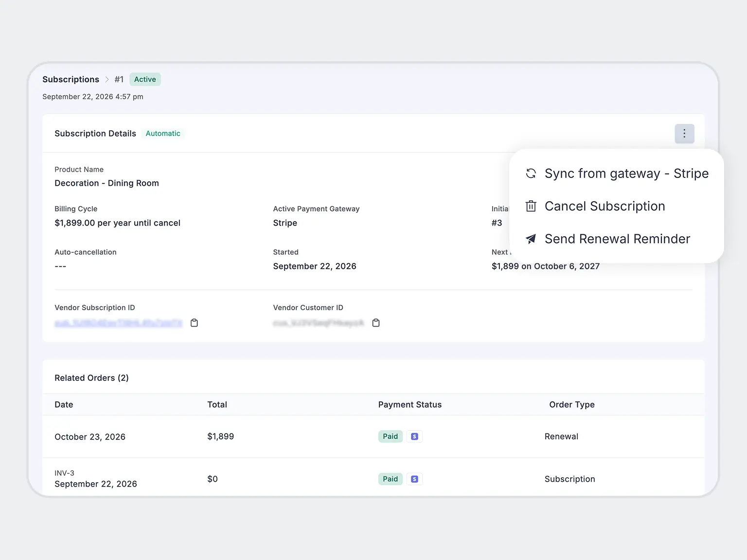Click the blurred Vendor Customer ID value
The image size is (747, 560).
(x=319, y=323)
